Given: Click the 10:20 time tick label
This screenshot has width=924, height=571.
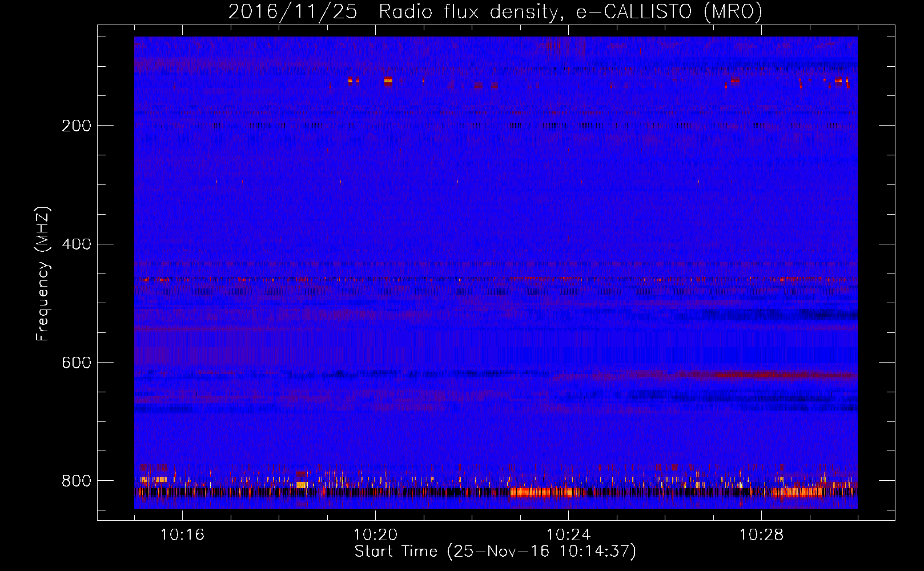Looking at the screenshot, I should [375, 535].
